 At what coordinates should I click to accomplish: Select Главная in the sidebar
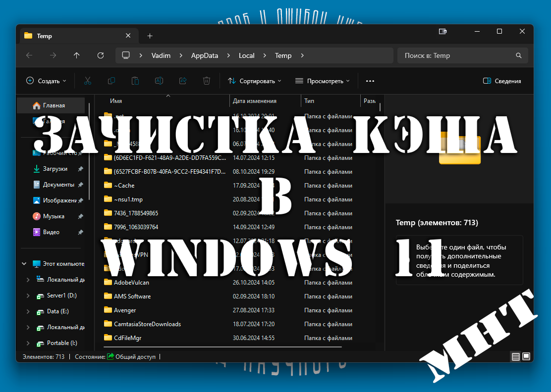pyautogui.click(x=51, y=105)
